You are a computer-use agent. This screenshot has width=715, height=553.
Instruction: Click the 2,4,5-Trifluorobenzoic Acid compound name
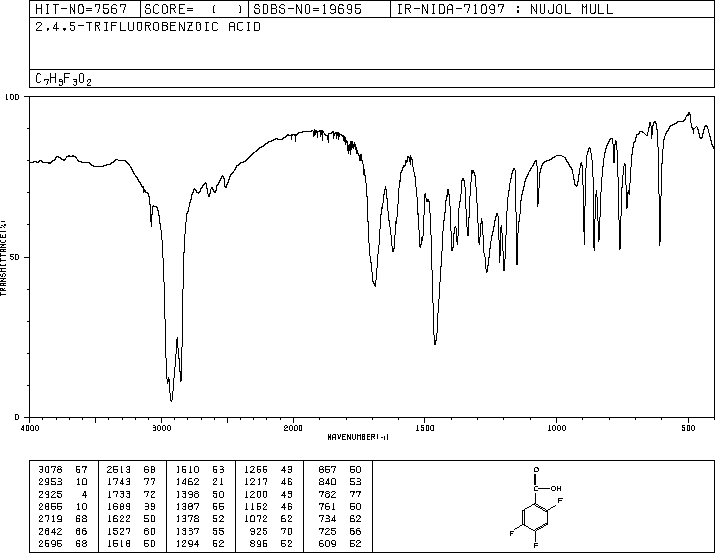148,27
